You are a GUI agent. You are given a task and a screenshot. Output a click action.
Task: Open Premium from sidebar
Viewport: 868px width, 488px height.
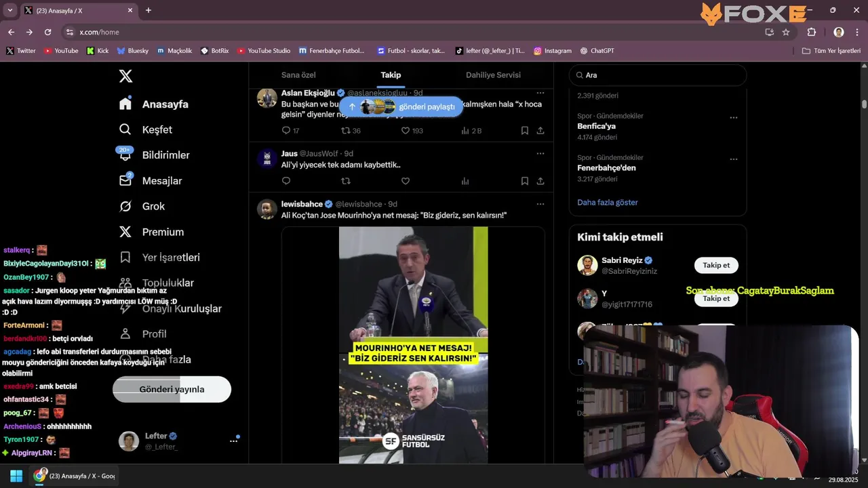click(x=151, y=232)
